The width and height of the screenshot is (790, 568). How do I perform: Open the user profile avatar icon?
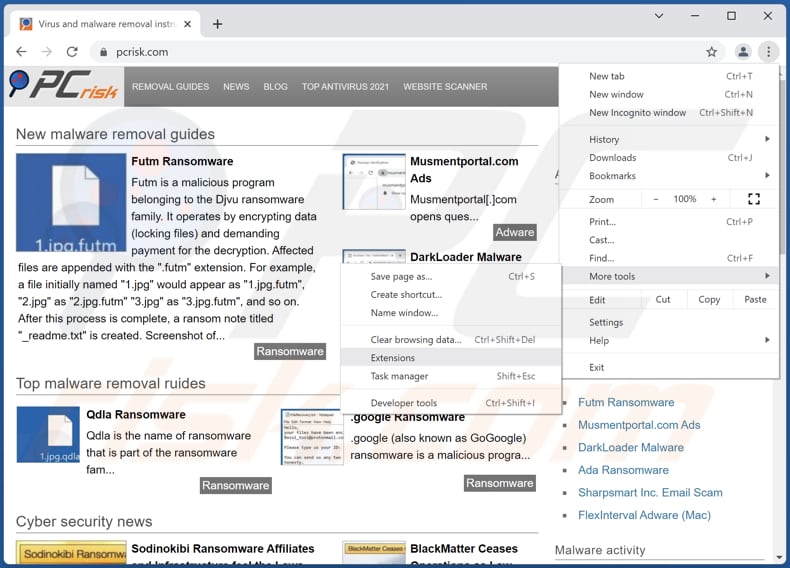[x=743, y=52]
